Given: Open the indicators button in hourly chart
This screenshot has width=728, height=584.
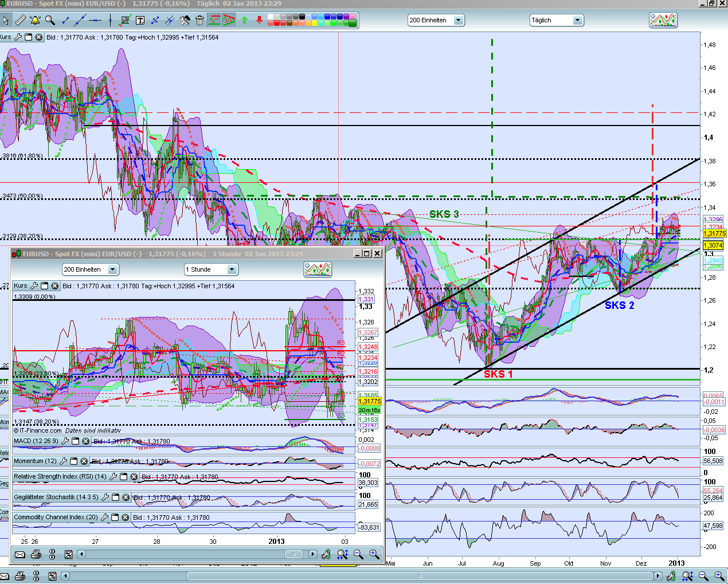Looking at the screenshot, I should pos(318,269).
